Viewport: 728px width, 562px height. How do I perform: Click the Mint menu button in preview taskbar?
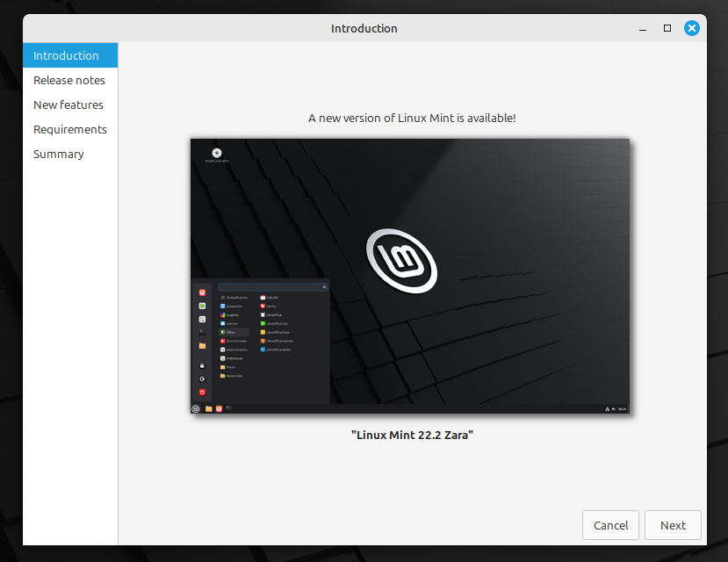196,408
